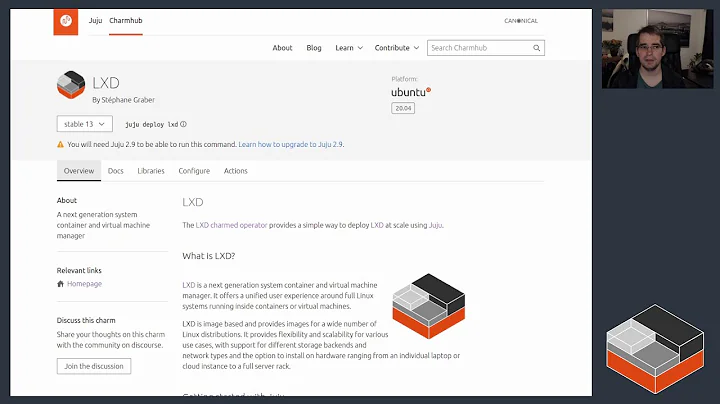Open the Blog link
This screenshot has width=720, height=404.
(314, 48)
